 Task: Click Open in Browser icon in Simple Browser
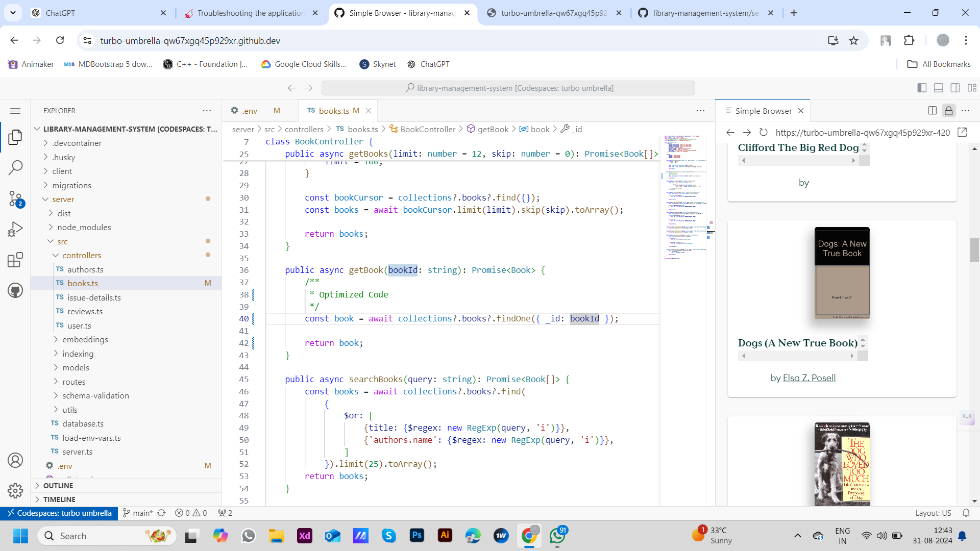[x=962, y=132]
